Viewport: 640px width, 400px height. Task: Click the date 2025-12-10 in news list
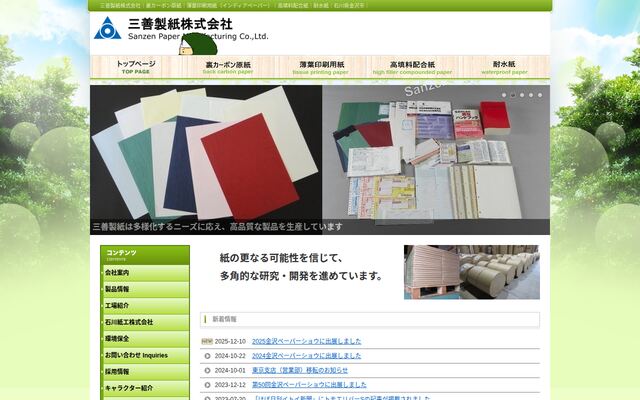click(x=230, y=341)
